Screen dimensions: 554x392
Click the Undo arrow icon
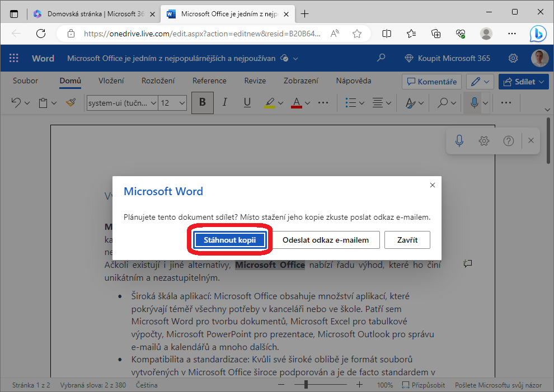coord(16,103)
